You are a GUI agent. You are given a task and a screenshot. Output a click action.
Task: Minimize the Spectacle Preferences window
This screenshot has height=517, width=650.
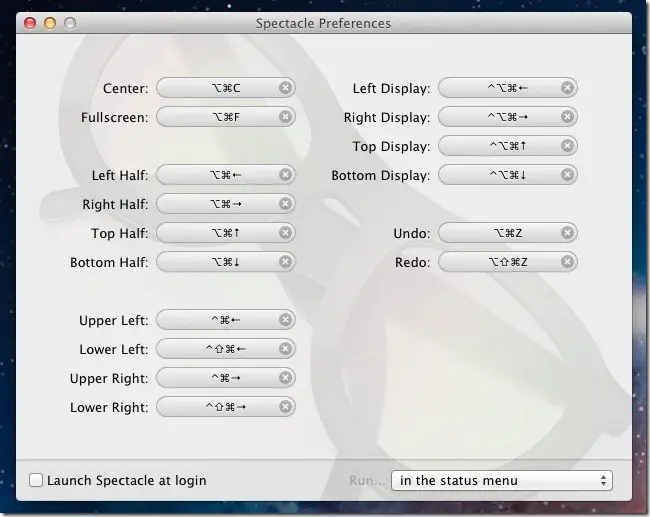[x=50, y=23]
